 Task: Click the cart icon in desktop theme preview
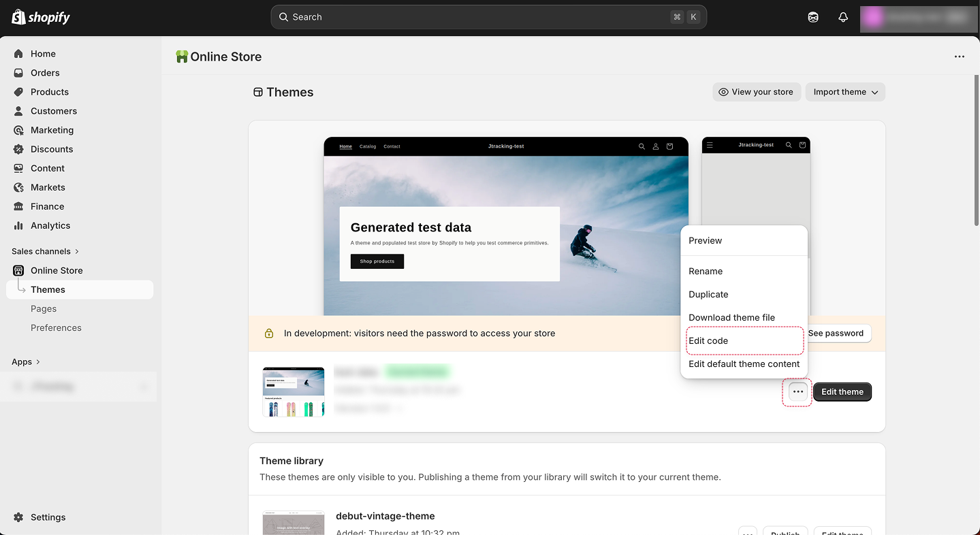point(669,146)
